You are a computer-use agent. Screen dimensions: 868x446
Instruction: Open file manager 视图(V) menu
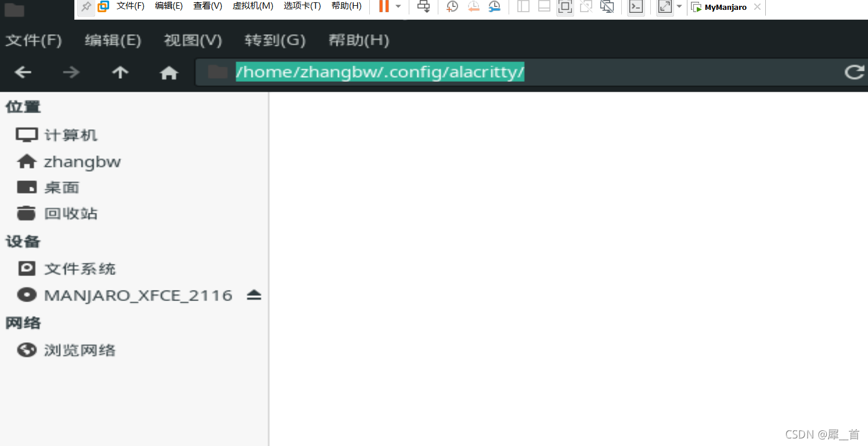tap(193, 40)
